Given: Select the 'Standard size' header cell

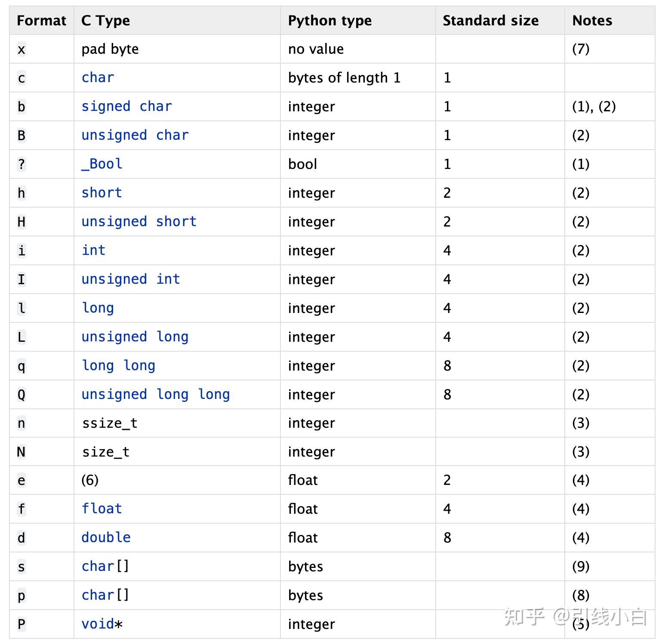Looking at the screenshot, I should (490, 21).
